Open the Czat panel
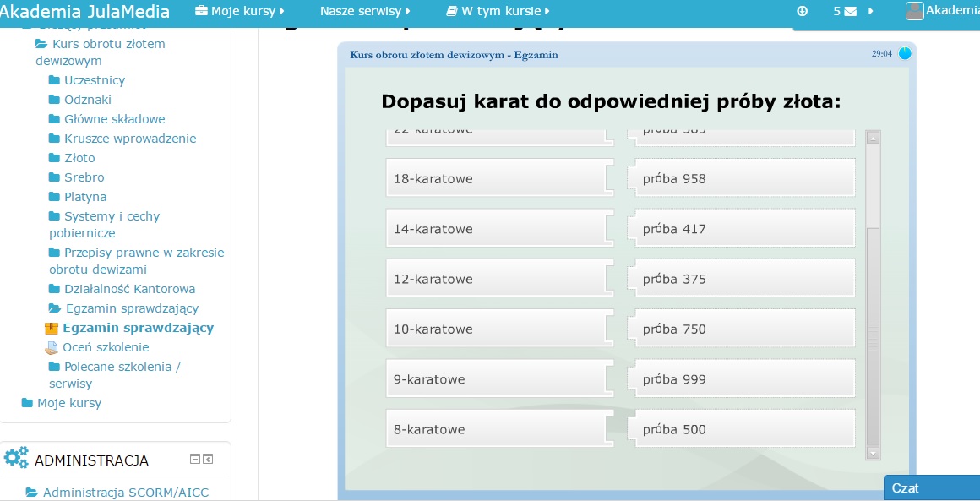The width and height of the screenshot is (980, 501). 929,487
